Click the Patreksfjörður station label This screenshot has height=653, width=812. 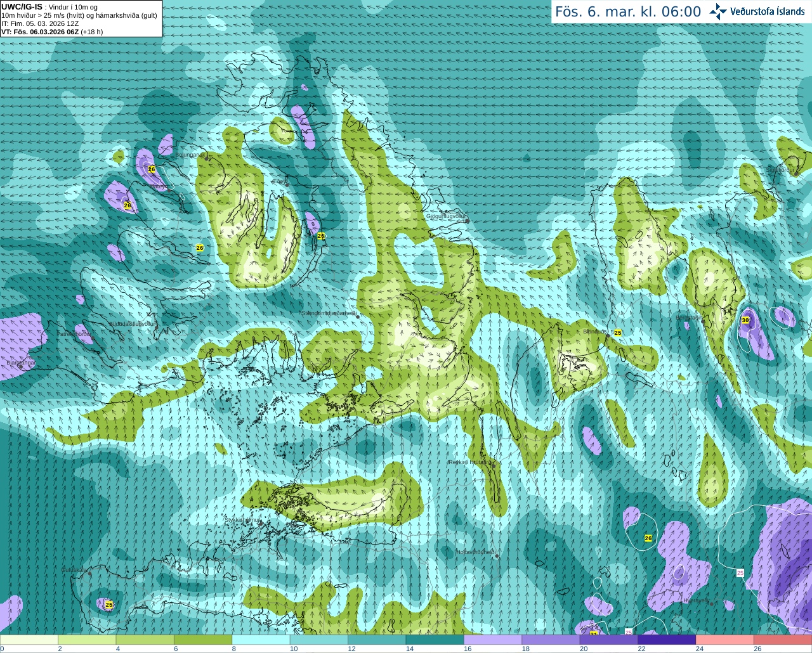[x=74, y=333]
